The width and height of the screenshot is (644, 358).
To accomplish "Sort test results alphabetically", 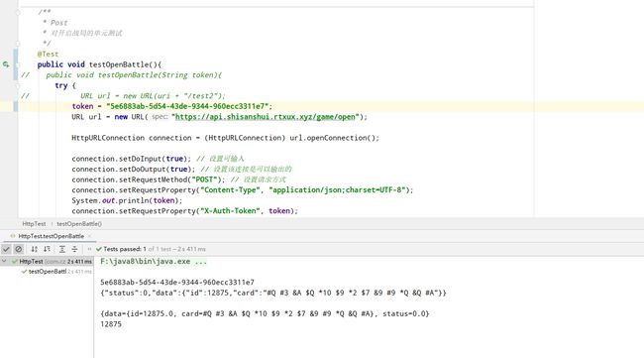I will point(35,249).
